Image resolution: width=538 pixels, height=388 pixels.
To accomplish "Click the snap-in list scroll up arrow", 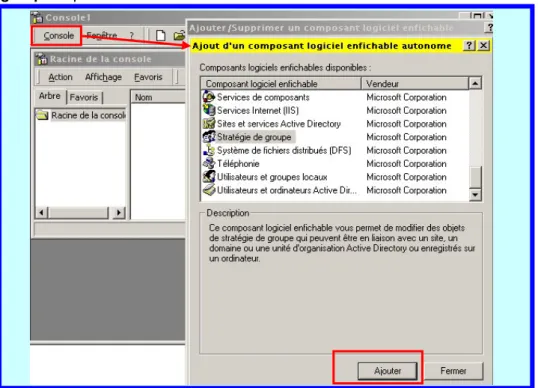I will point(475,83).
